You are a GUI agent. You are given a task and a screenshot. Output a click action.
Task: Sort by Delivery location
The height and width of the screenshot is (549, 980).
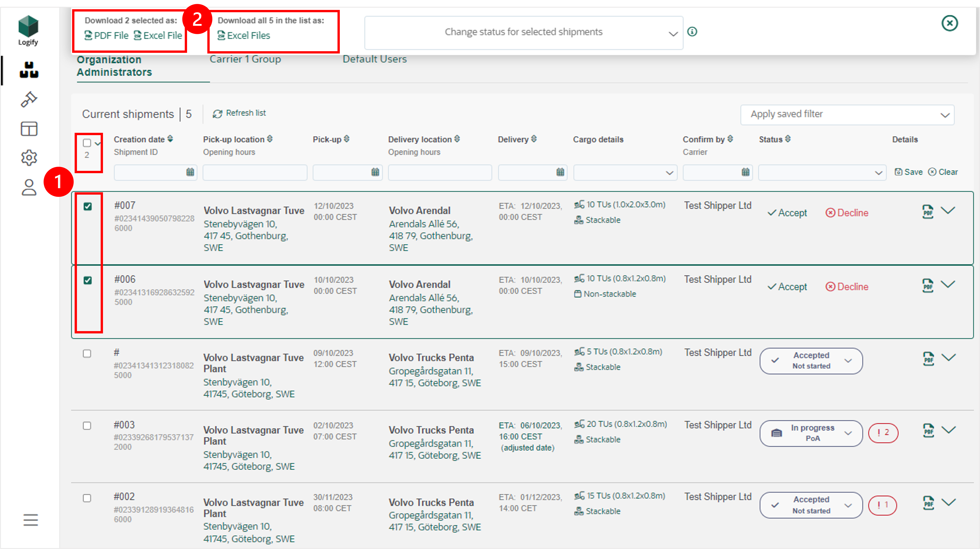coord(457,139)
